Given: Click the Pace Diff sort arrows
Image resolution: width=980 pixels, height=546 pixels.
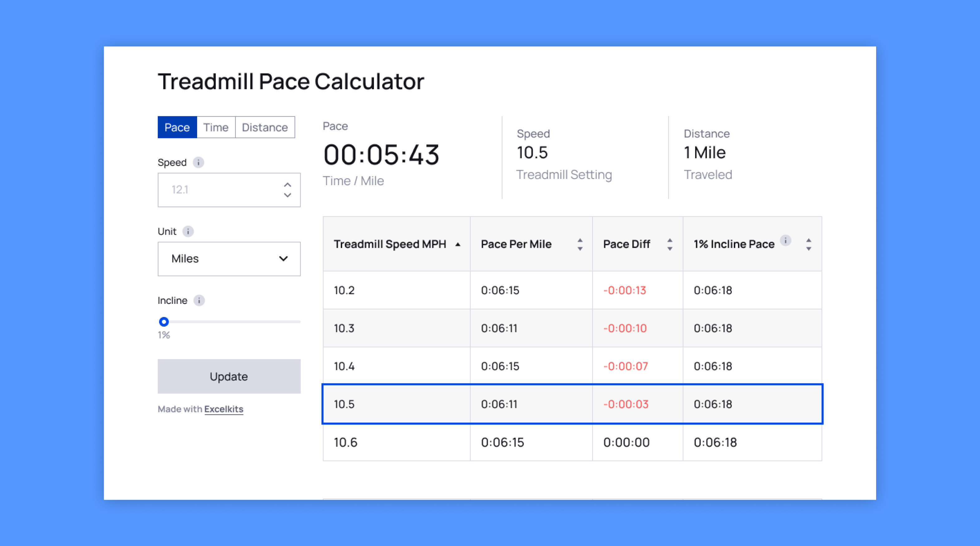Looking at the screenshot, I should coord(670,244).
